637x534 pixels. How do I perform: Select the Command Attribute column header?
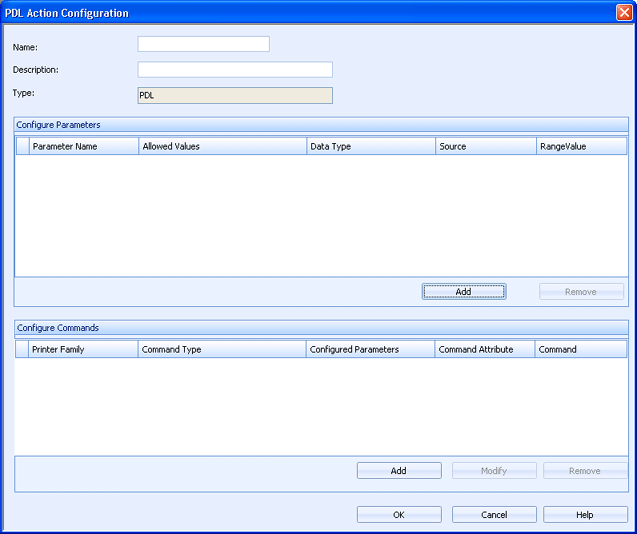pos(485,349)
